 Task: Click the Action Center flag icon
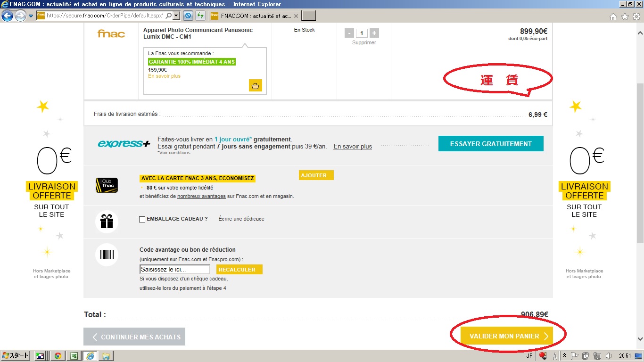pyautogui.click(x=576, y=356)
